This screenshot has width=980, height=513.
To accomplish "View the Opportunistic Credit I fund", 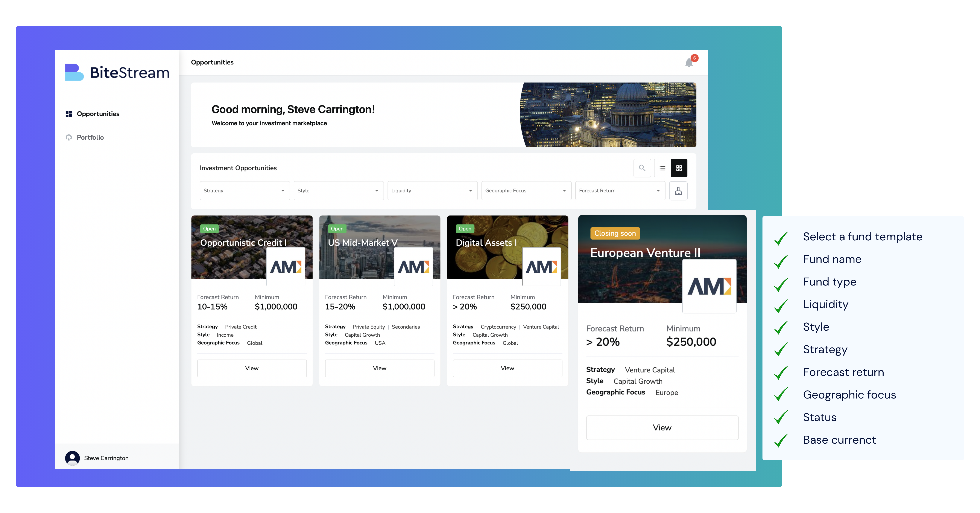I will 252,368.
